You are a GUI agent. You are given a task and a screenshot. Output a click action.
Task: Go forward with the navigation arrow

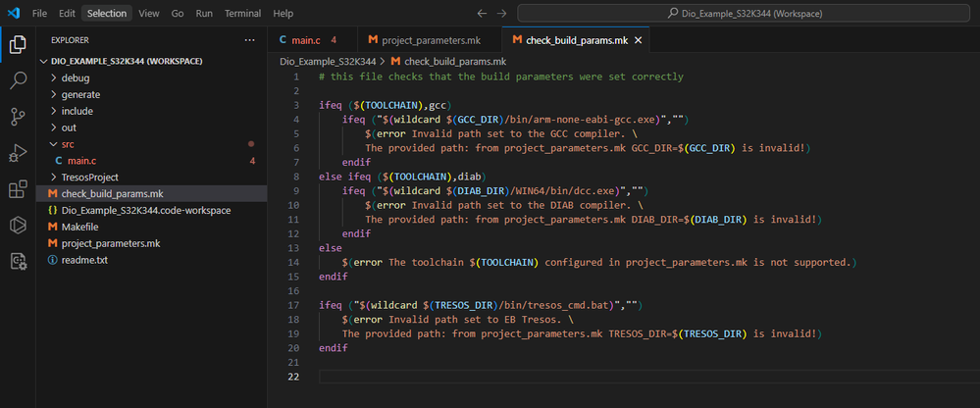(x=501, y=14)
